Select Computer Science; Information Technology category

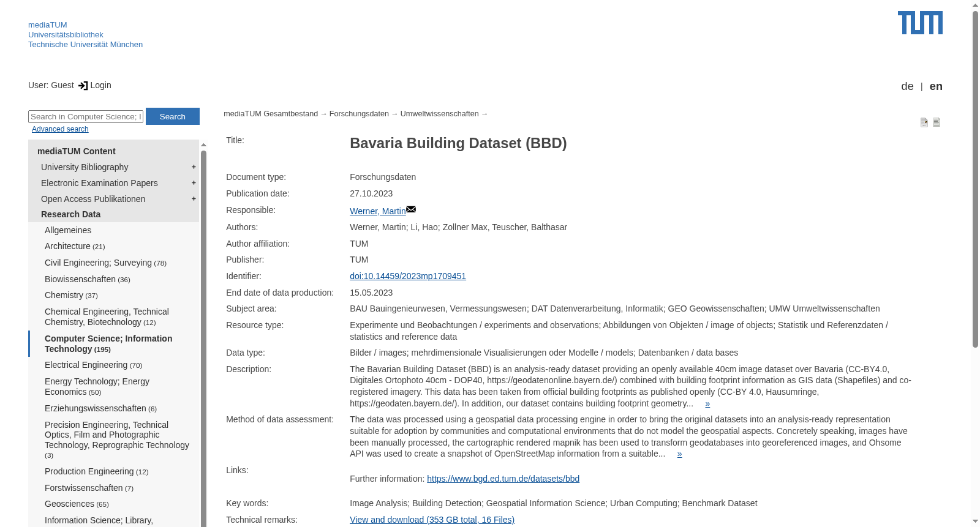pyautogui.click(x=108, y=343)
